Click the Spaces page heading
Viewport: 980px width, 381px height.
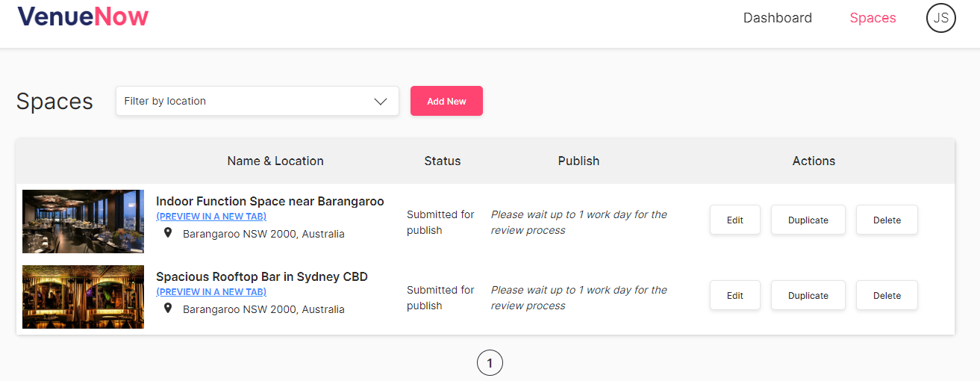coord(54,101)
